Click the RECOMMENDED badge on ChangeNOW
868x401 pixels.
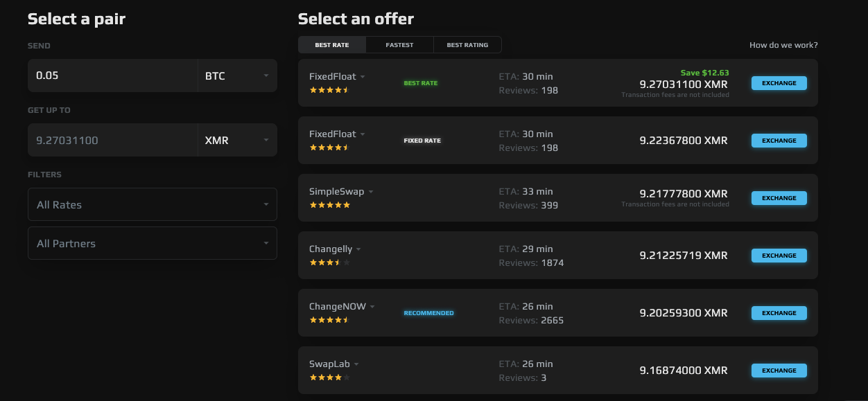coord(429,313)
